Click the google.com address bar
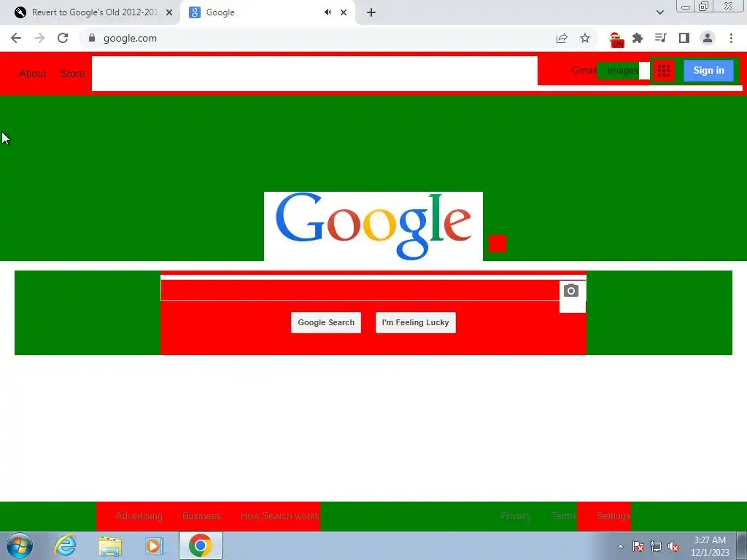747x560 pixels. tap(314, 38)
